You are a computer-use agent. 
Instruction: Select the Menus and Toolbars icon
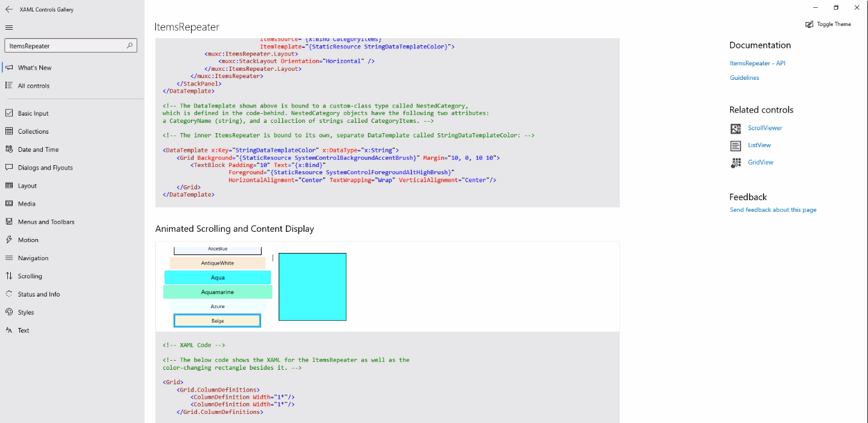click(8, 221)
